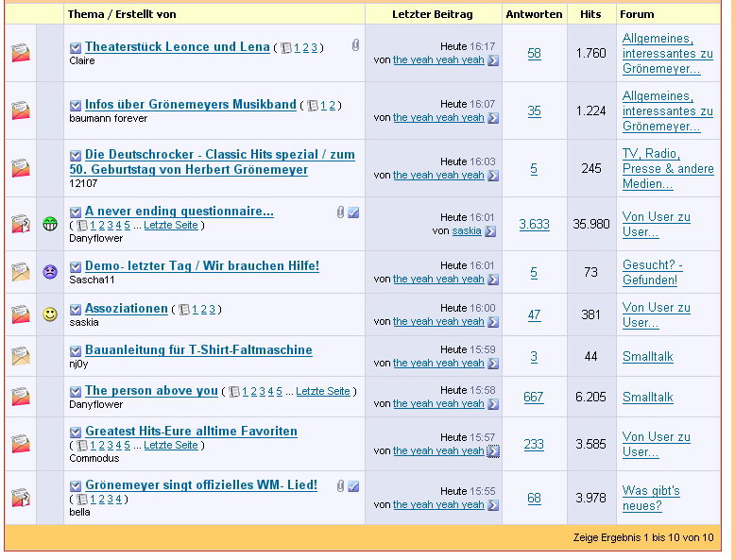The height and width of the screenshot is (560, 735).
Task: Click the arrow icon before The person above you
Action: coord(76,392)
